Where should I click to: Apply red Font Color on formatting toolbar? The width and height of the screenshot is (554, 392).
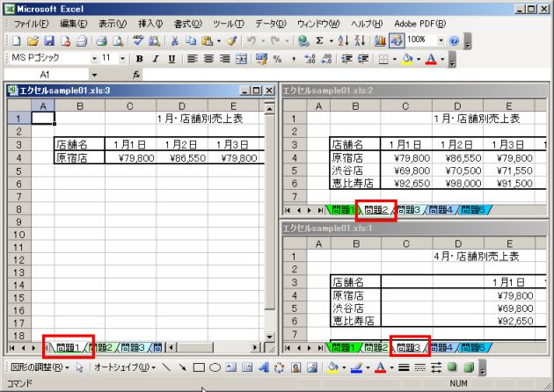pyautogui.click(x=431, y=59)
